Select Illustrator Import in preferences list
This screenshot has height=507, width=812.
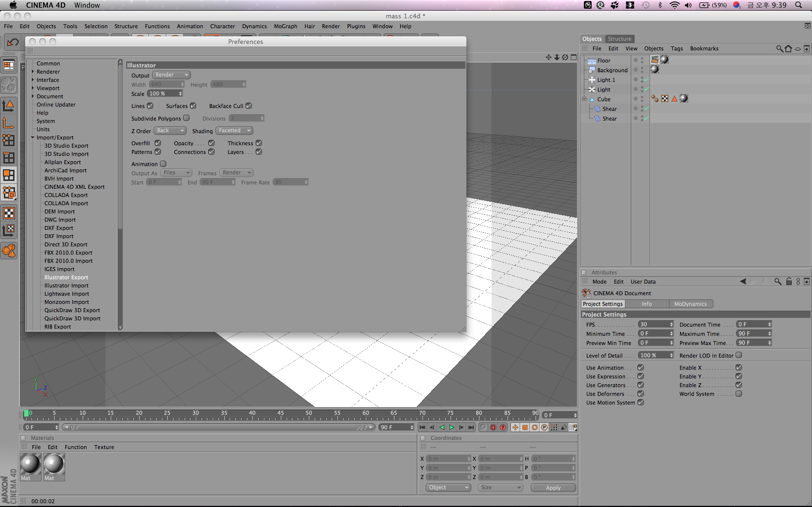tap(67, 285)
